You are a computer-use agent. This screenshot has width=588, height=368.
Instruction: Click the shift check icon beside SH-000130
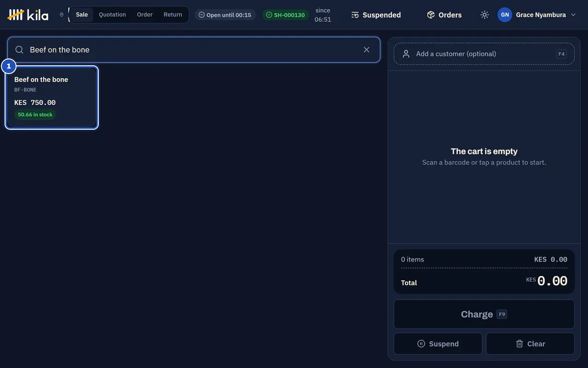[x=269, y=15]
